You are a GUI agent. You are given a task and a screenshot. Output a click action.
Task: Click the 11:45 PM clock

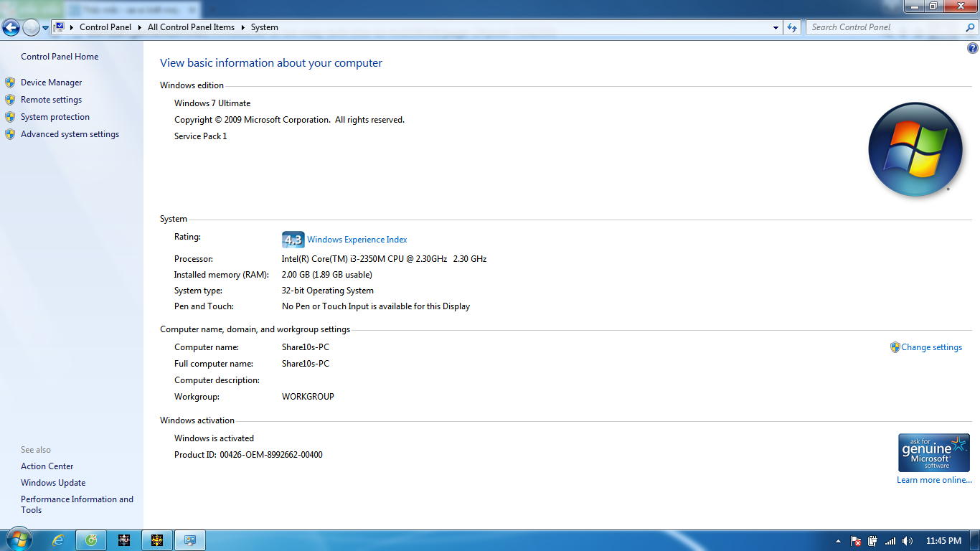pyautogui.click(x=943, y=541)
